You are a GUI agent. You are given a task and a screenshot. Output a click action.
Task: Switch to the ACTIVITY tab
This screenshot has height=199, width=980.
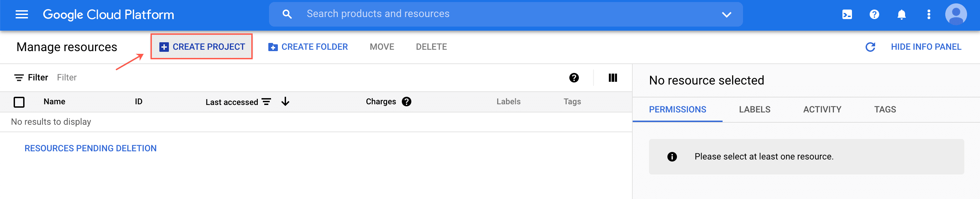point(822,109)
